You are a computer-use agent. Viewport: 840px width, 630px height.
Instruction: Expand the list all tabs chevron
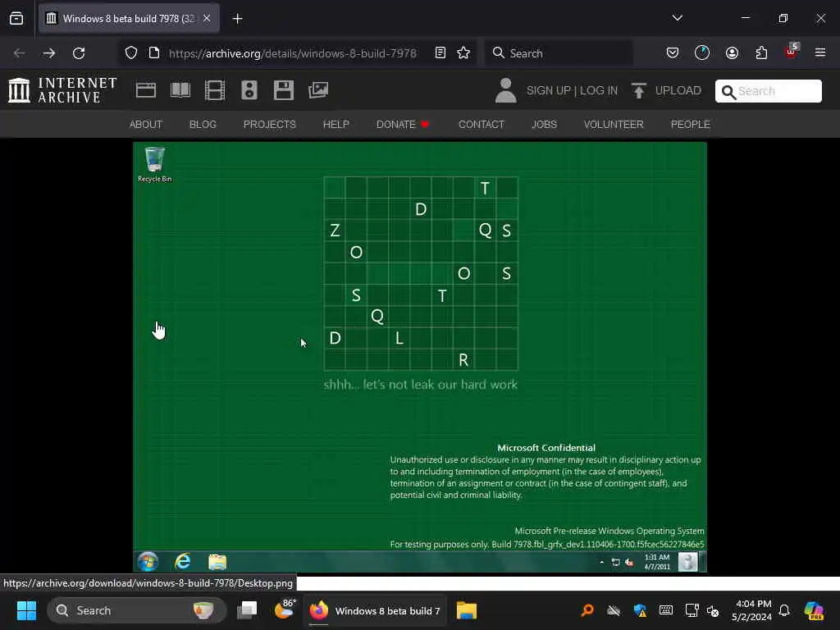click(677, 18)
